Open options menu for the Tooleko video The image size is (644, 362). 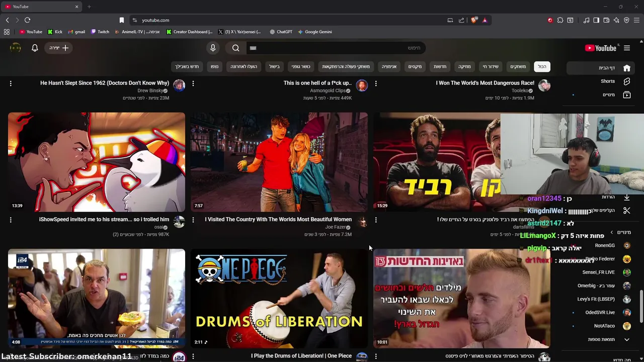(376, 83)
